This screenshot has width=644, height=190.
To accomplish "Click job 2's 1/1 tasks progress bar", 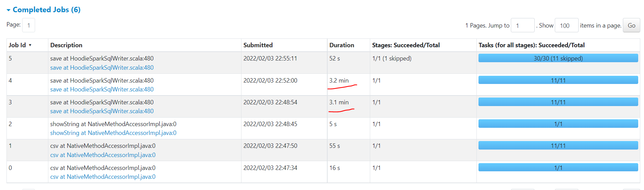I will pyautogui.click(x=558, y=124).
